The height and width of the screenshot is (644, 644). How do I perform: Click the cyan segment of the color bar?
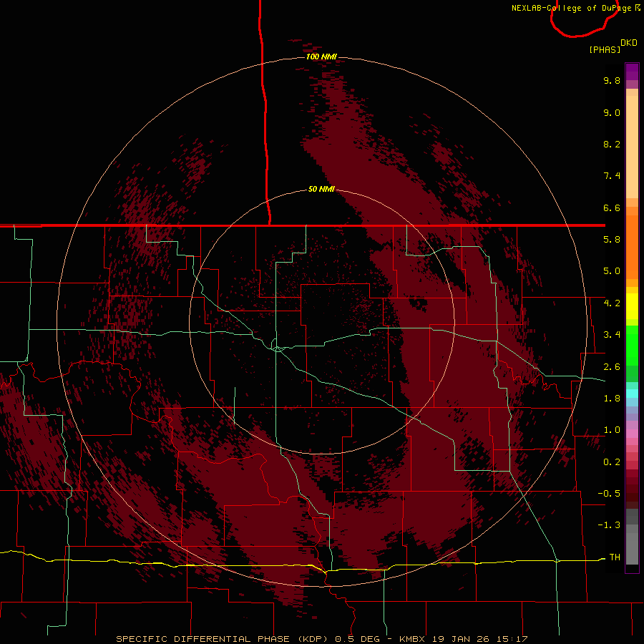[x=632, y=394]
